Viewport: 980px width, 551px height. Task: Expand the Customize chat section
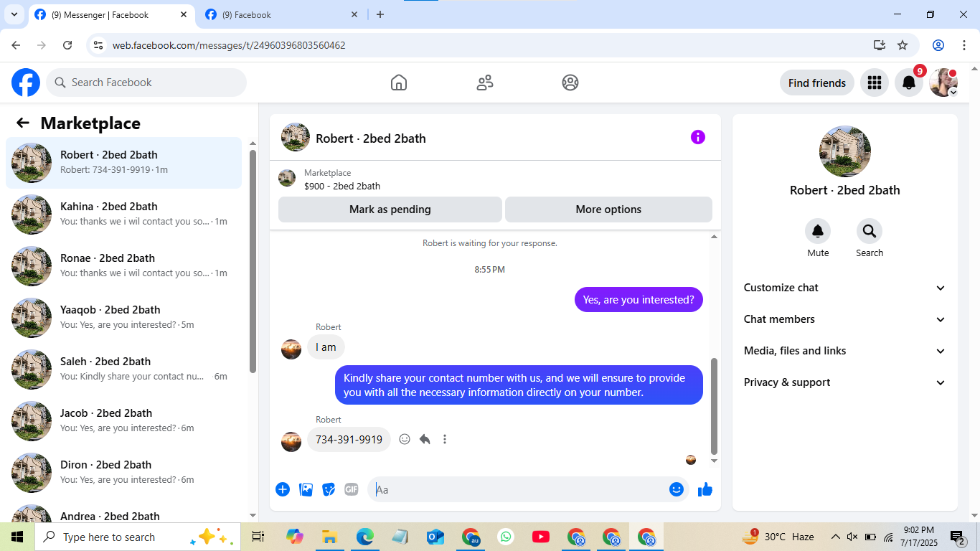pos(845,288)
